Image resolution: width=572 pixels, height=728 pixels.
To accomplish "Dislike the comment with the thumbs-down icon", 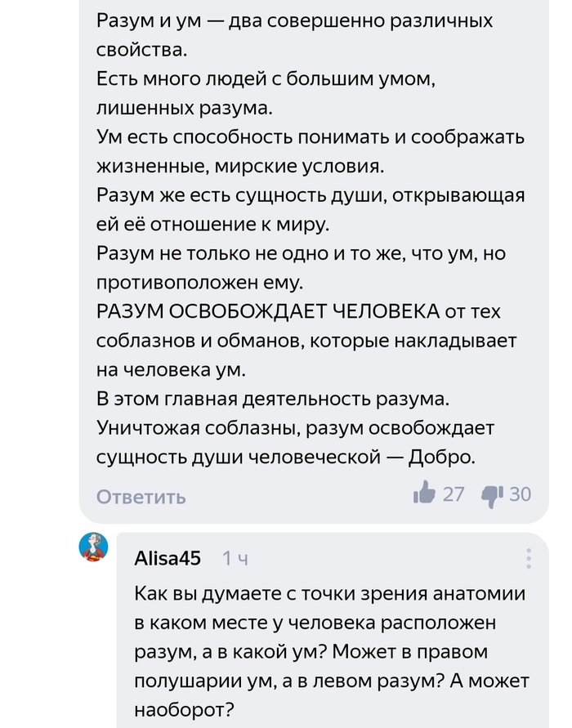I will 492,494.
